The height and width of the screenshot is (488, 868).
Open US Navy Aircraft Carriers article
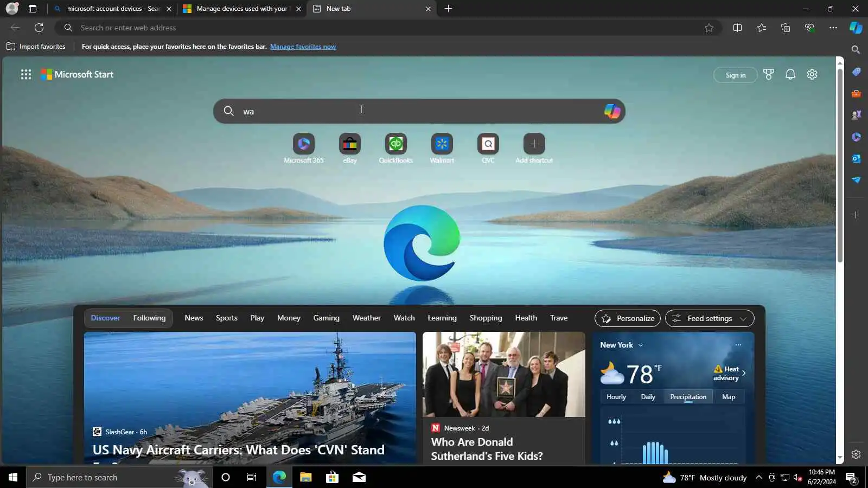pos(239,450)
